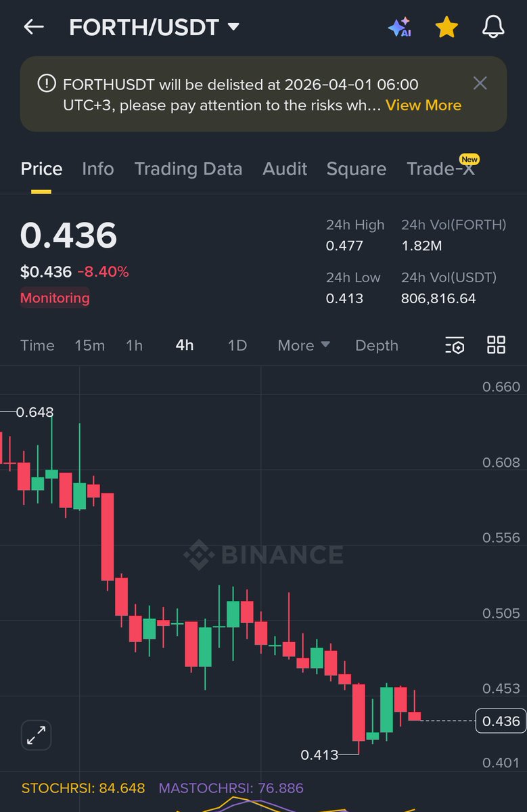Expand the More intervals dropdown

click(x=304, y=346)
